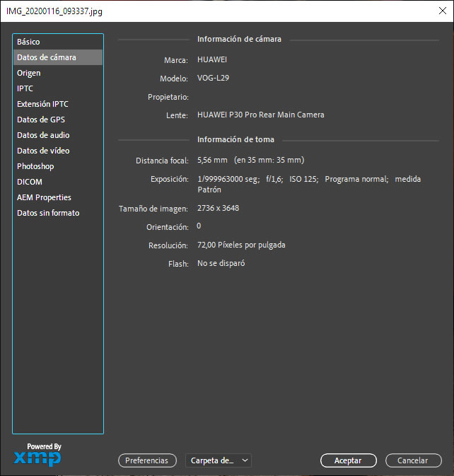Open the IPTC section
This screenshot has width=454, height=476.
[58, 88]
